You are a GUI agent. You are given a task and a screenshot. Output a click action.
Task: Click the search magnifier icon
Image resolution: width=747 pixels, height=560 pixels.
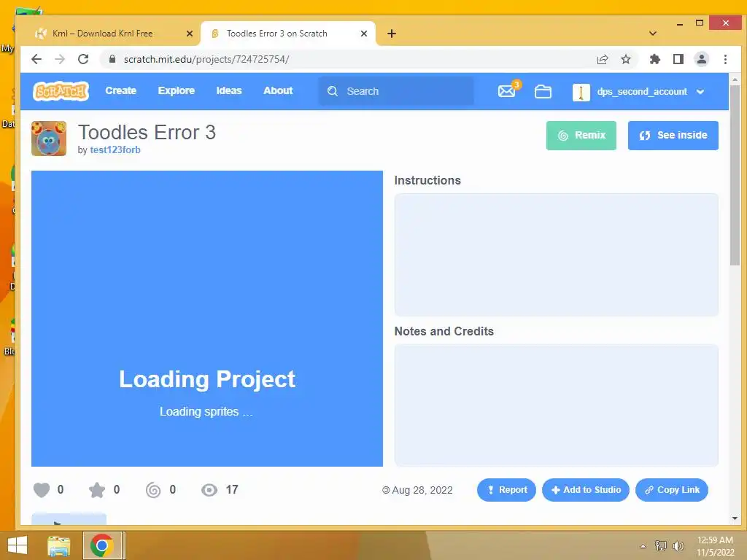tap(333, 91)
